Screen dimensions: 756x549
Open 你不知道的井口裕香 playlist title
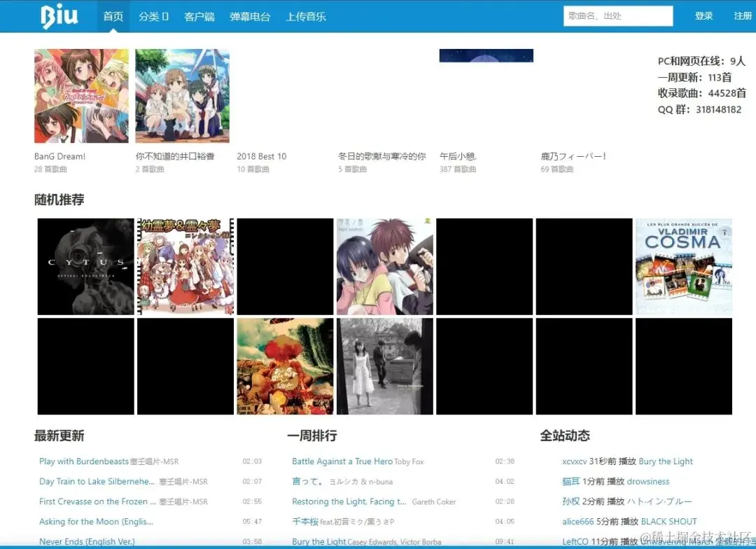tap(175, 156)
